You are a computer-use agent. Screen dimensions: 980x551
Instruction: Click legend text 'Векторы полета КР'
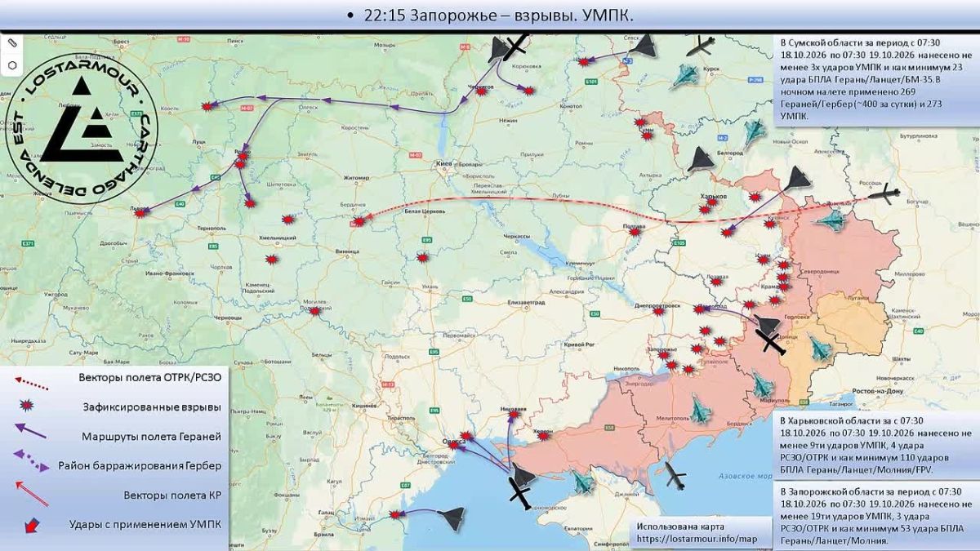(172, 495)
